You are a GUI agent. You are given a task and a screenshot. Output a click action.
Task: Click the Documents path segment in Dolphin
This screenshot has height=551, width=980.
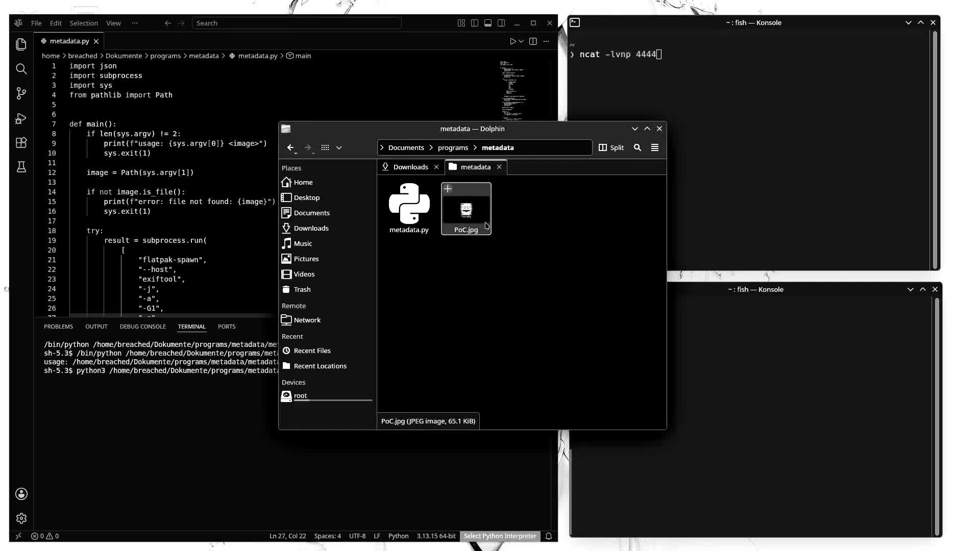pos(406,147)
